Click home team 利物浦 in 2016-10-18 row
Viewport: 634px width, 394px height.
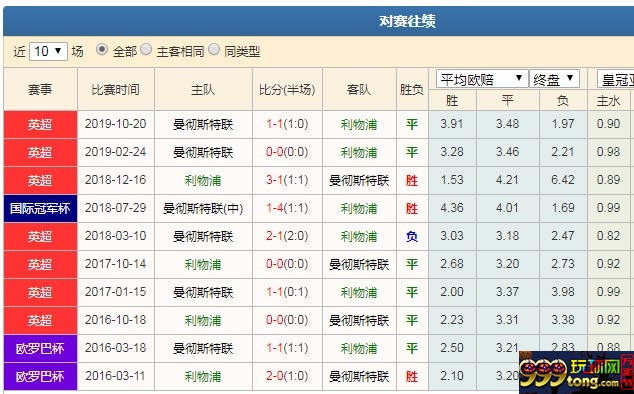(203, 320)
